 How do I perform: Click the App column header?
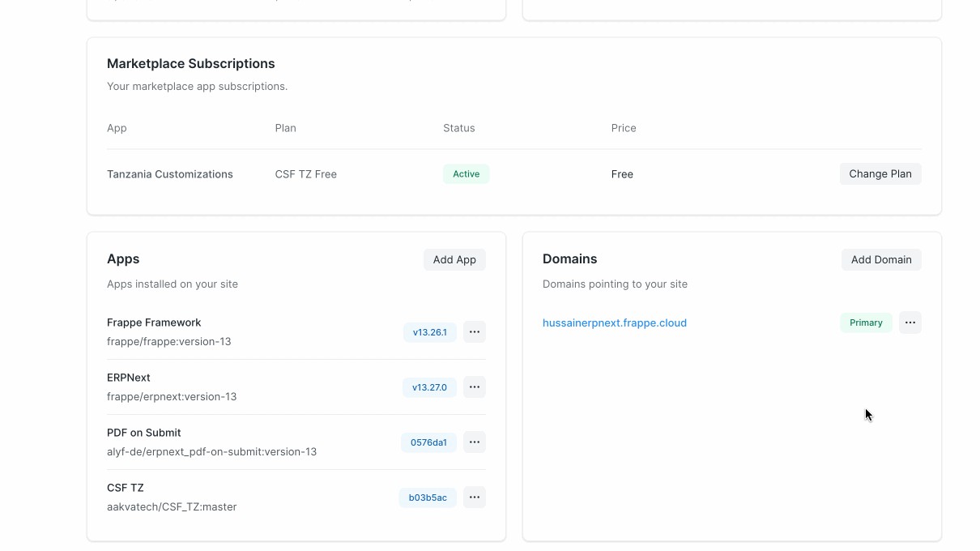[117, 128]
